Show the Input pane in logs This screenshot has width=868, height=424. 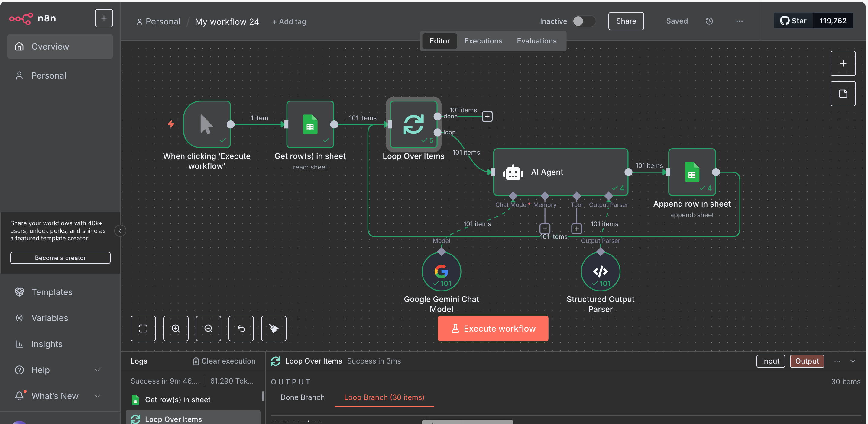(x=770, y=361)
